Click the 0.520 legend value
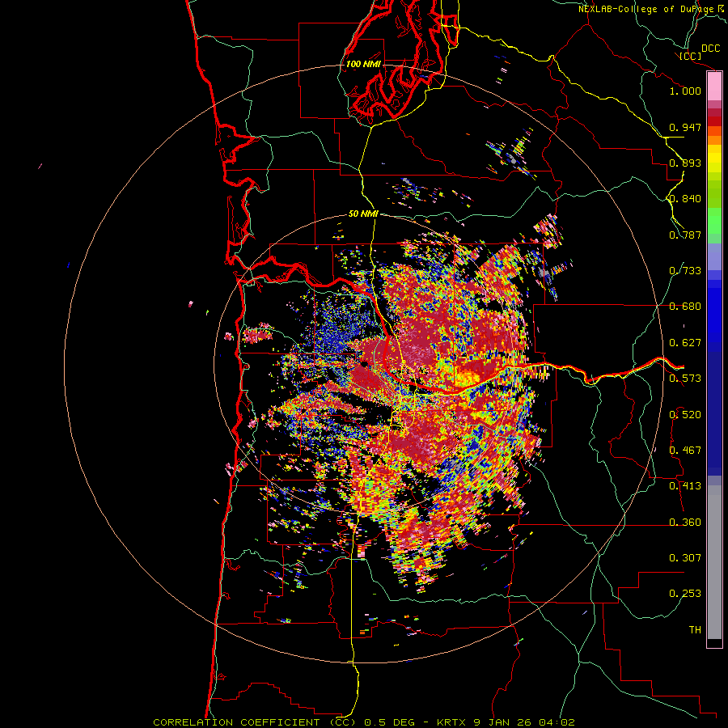Viewport: 728px width, 728px height. tap(685, 415)
